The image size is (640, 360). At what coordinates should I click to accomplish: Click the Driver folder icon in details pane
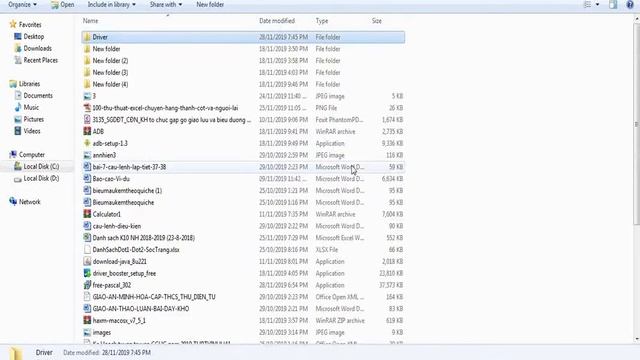pyautogui.click(x=16, y=353)
